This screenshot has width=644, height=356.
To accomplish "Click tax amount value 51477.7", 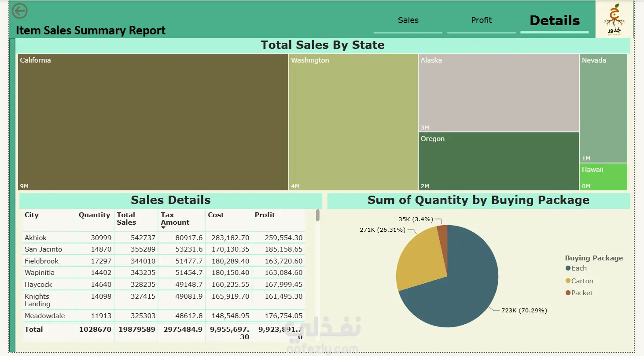I will tap(189, 261).
